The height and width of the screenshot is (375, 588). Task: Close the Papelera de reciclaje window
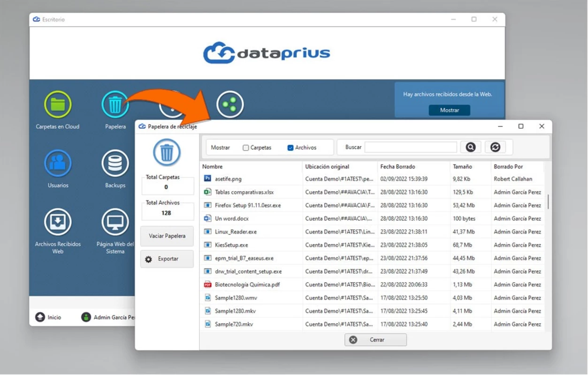tap(542, 126)
